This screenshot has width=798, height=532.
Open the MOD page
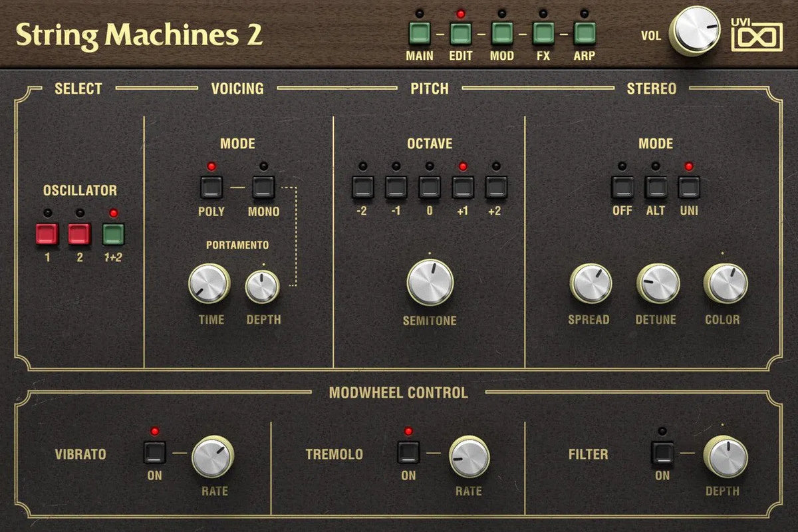(502, 31)
